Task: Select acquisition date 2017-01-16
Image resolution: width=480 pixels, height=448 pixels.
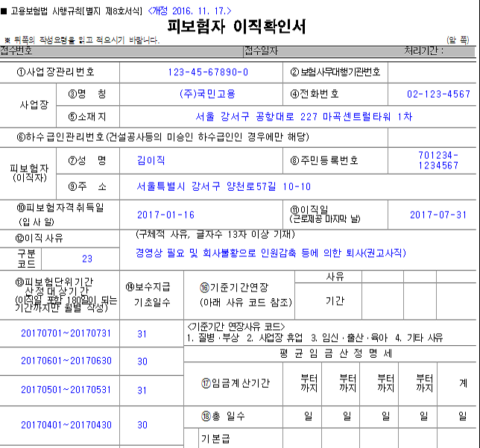Action: point(165,215)
